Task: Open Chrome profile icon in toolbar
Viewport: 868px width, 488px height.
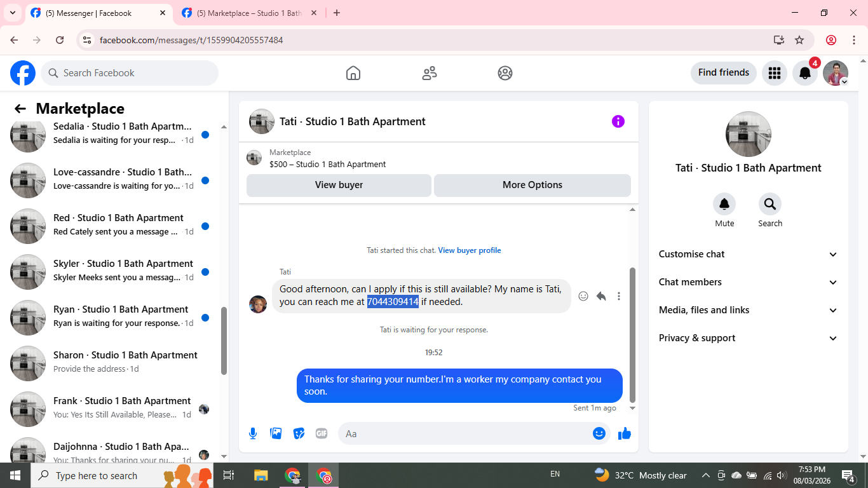Action: [831, 40]
